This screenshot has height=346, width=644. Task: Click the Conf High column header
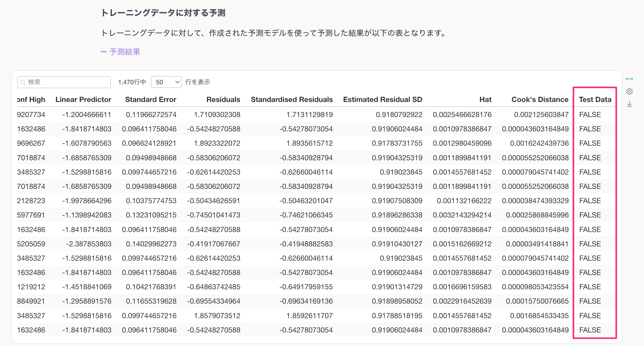coord(31,99)
